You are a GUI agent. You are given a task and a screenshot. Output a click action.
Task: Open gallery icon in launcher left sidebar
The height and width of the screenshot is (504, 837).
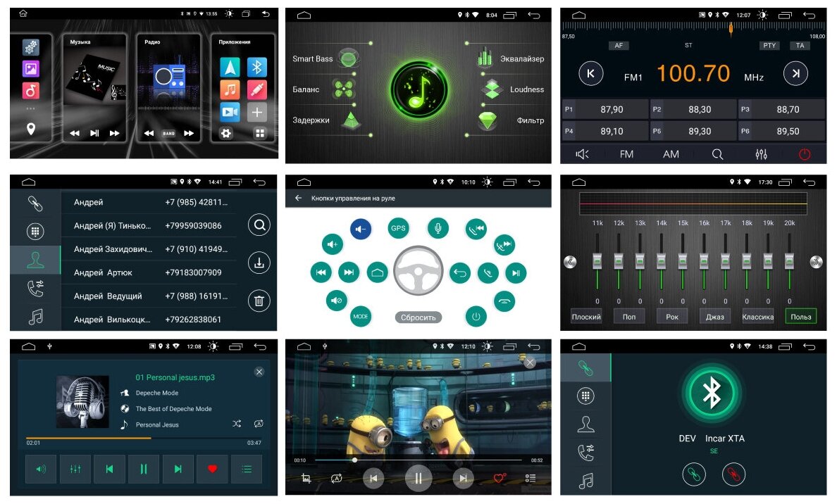[31, 69]
